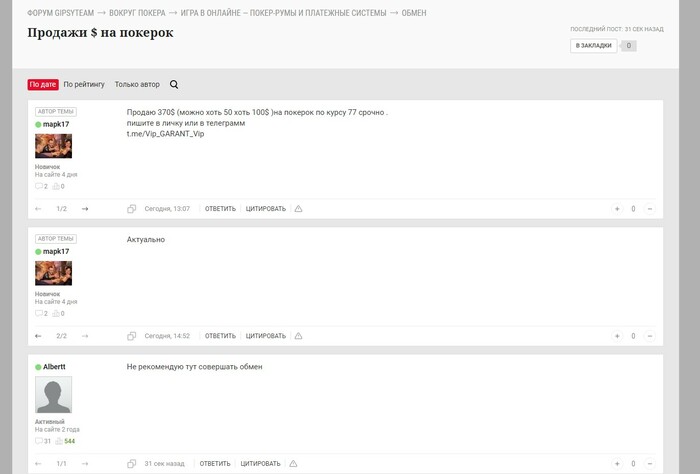Go to previous post arrow beside 2/2

coord(38,336)
